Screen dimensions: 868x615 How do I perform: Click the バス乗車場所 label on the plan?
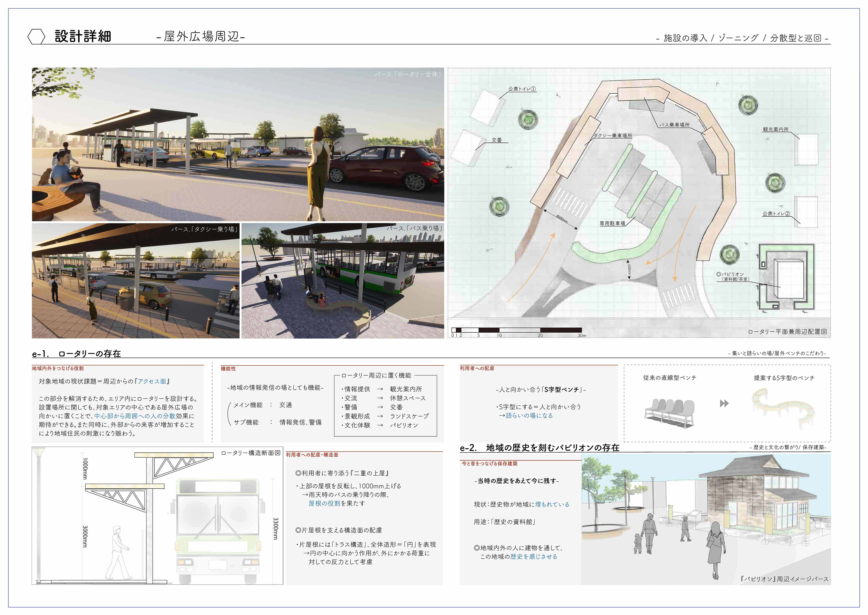click(674, 125)
